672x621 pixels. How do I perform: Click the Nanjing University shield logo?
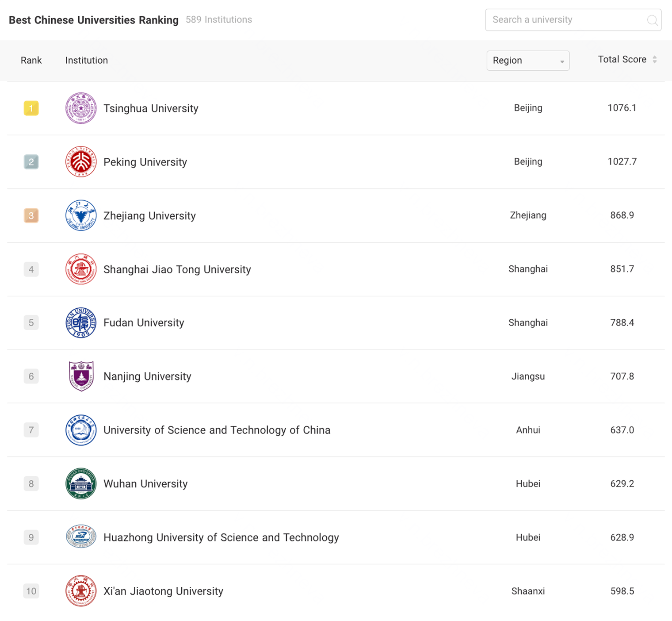click(x=81, y=376)
